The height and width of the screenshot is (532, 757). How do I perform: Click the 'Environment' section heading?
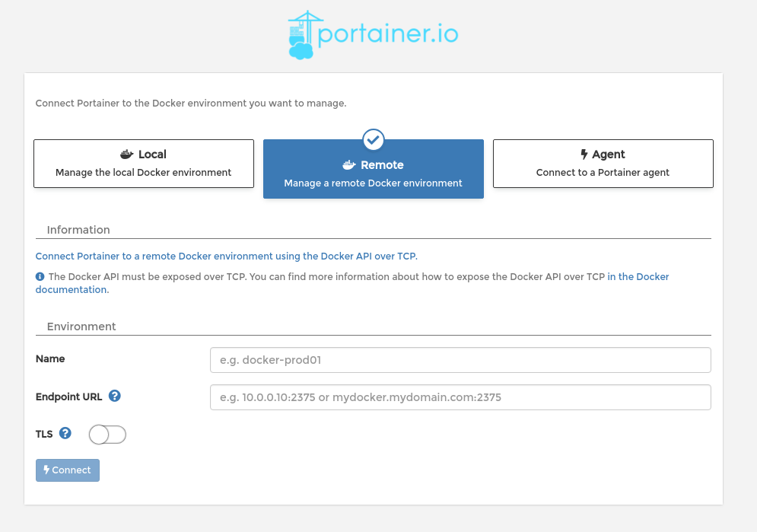tap(81, 327)
